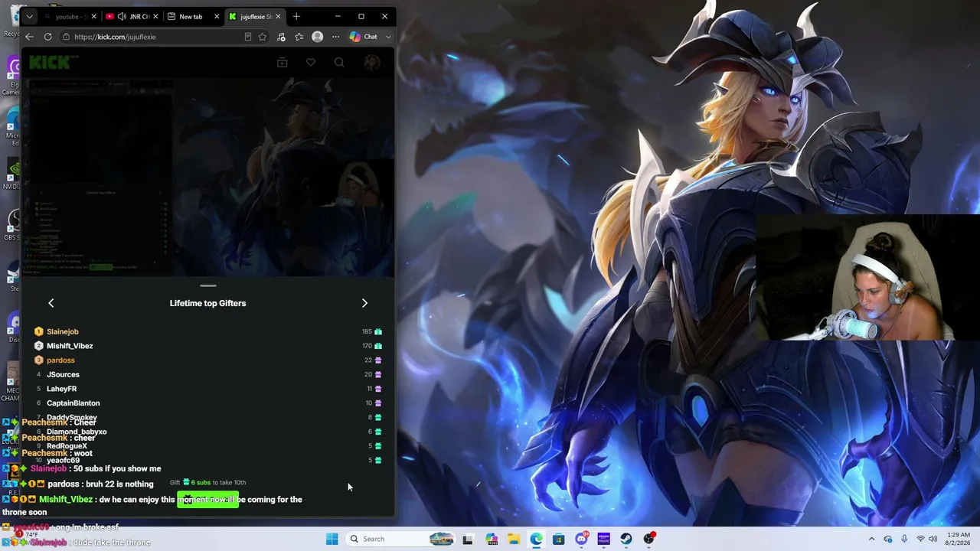Open a new browser tab
This screenshot has width=980, height=551.
pyautogui.click(x=296, y=16)
